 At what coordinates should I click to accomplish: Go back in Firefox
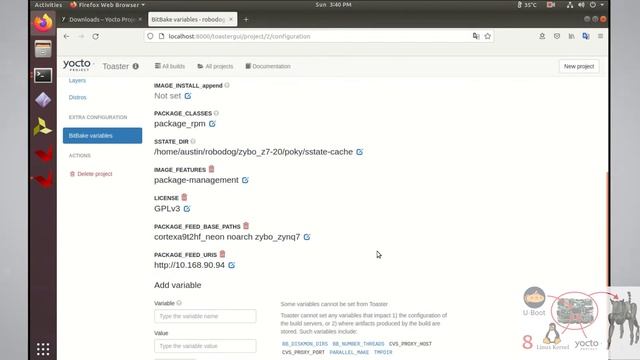pos(67,36)
